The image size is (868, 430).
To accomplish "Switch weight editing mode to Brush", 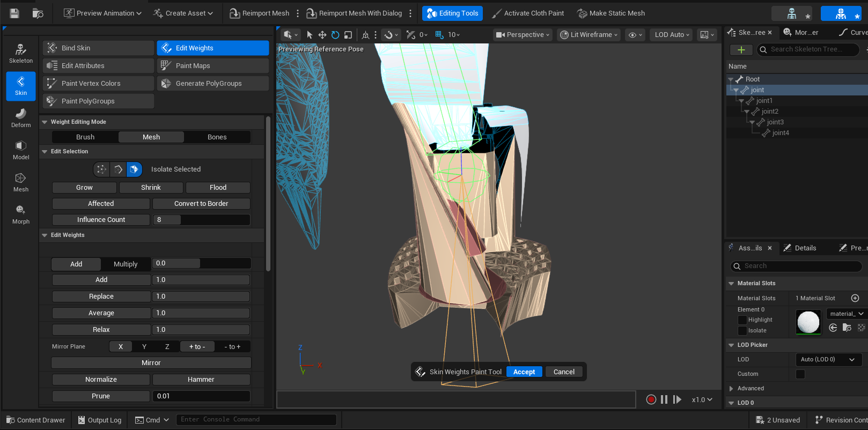I will pos(85,137).
